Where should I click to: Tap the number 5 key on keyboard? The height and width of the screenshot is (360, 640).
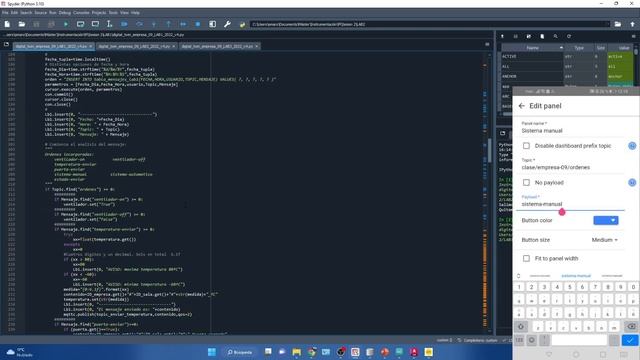(x=570, y=287)
